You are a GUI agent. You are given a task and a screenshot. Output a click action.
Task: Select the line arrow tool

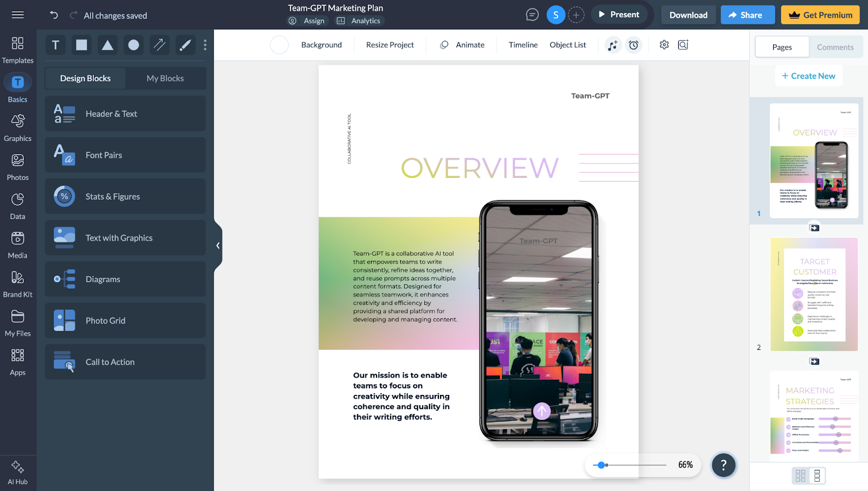(x=159, y=45)
